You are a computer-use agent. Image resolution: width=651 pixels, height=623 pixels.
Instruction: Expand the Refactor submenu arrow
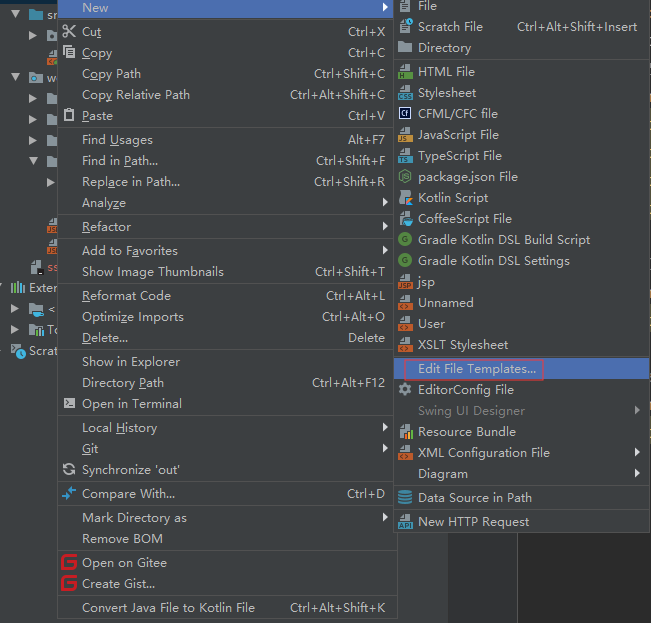385,226
